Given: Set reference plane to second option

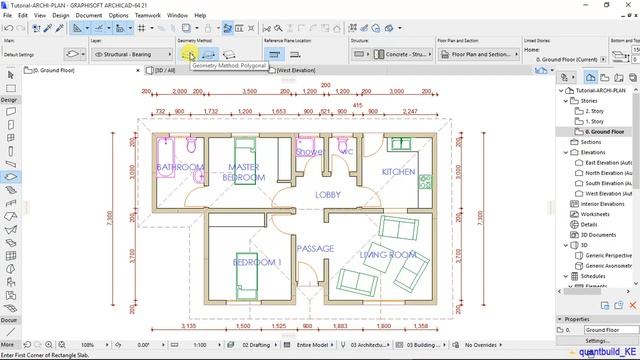Looking at the screenshot, I should (x=295, y=54).
